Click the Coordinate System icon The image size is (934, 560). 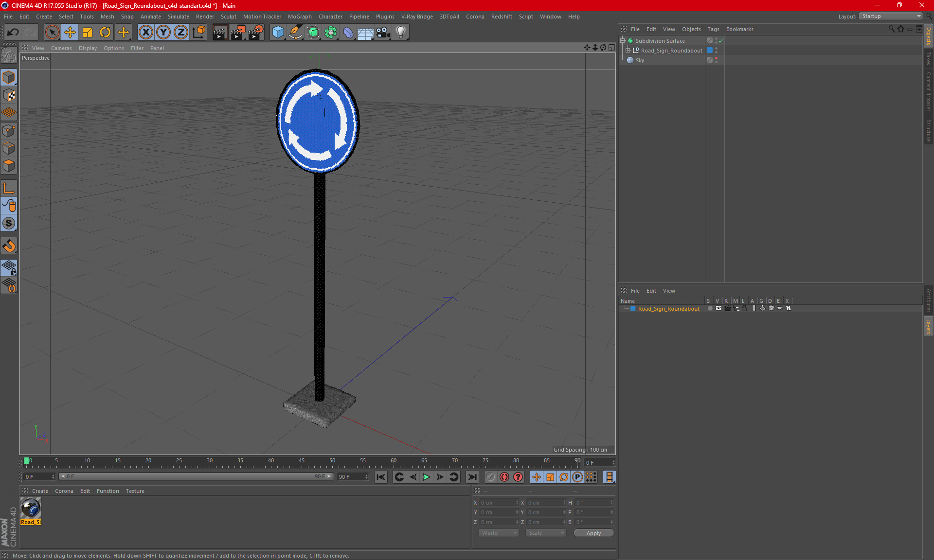tap(199, 33)
